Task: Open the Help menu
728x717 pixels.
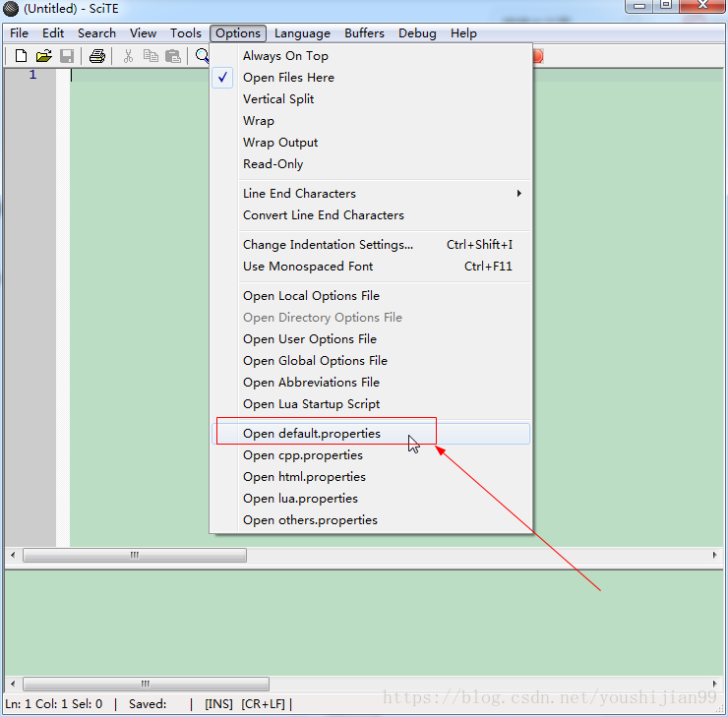Action: pos(463,33)
